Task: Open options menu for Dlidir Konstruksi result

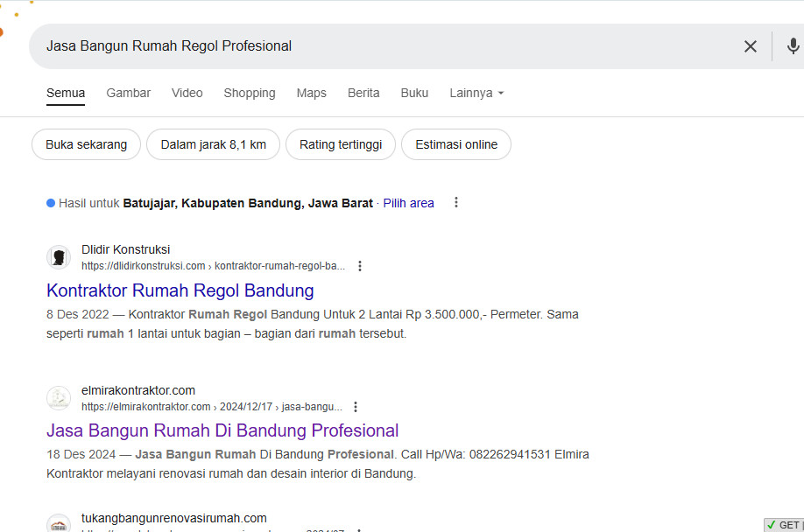Action: [x=360, y=266]
